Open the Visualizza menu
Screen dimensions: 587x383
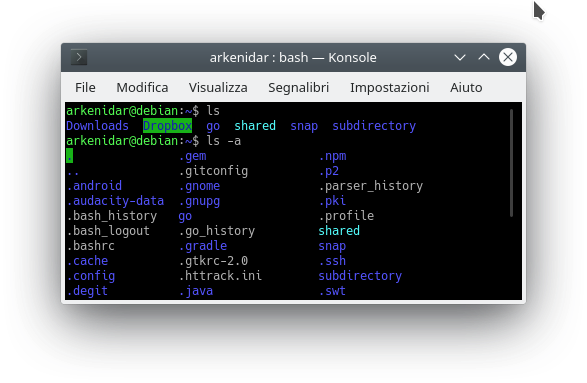click(218, 88)
